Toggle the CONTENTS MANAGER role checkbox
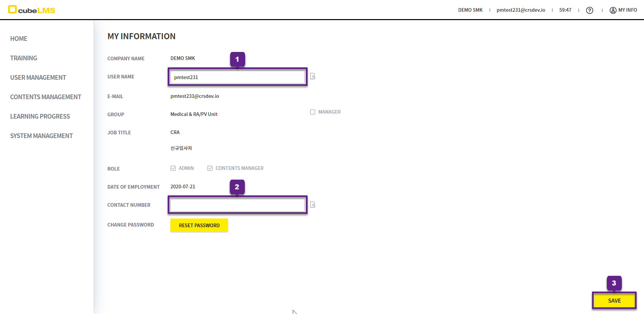This screenshot has height=314, width=644. pos(210,168)
